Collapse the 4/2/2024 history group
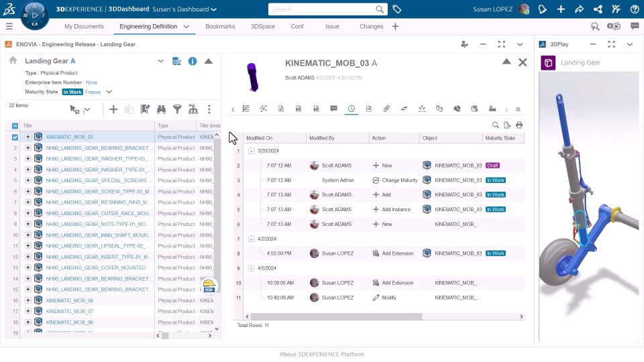This screenshot has width=644, height=362. 252,239
